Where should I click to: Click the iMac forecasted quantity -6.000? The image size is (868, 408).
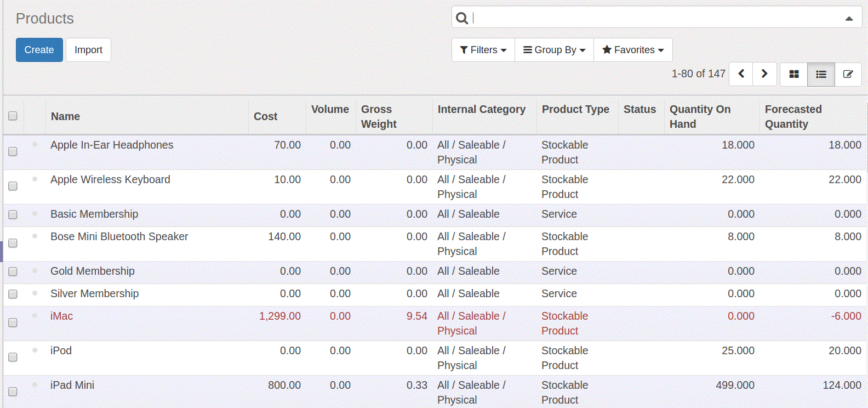[846, 316]
